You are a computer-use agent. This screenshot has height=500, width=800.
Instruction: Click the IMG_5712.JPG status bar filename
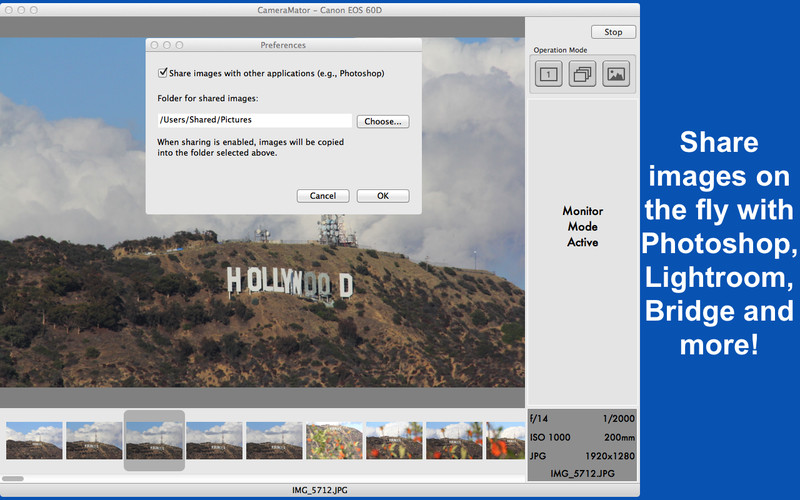[320, 490]
